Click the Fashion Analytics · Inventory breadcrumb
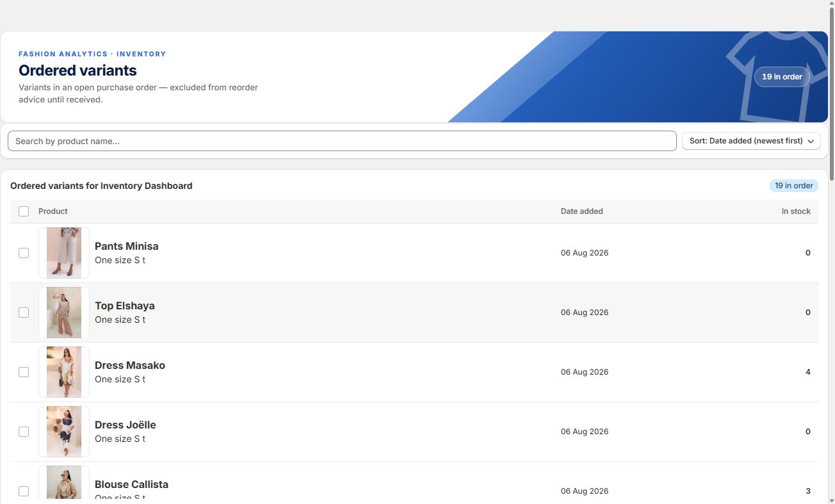The image size is (835, 504). pyautogui.click(x=92, y=54)
